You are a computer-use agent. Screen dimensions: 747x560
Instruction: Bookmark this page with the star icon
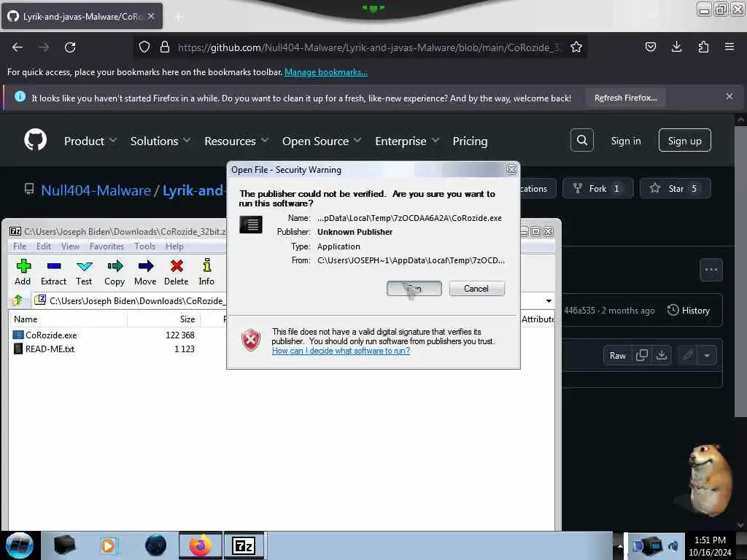point(576,47)
